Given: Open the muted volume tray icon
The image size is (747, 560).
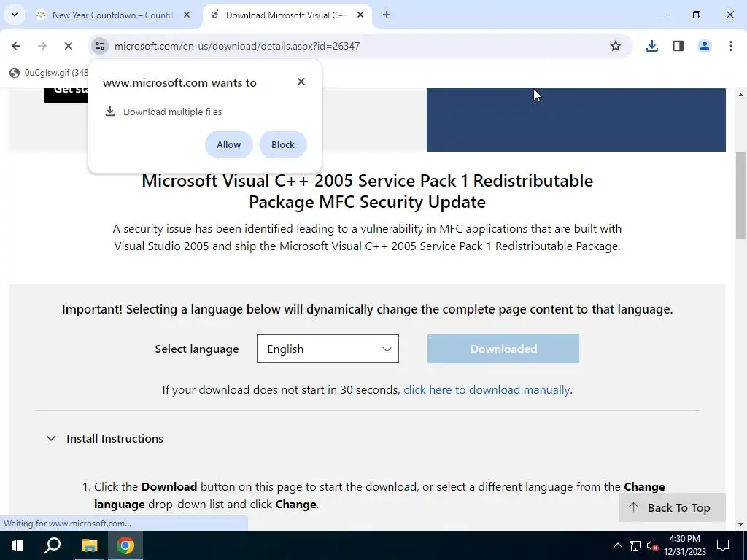Looking at the screenshot, I should coord(653,545).
